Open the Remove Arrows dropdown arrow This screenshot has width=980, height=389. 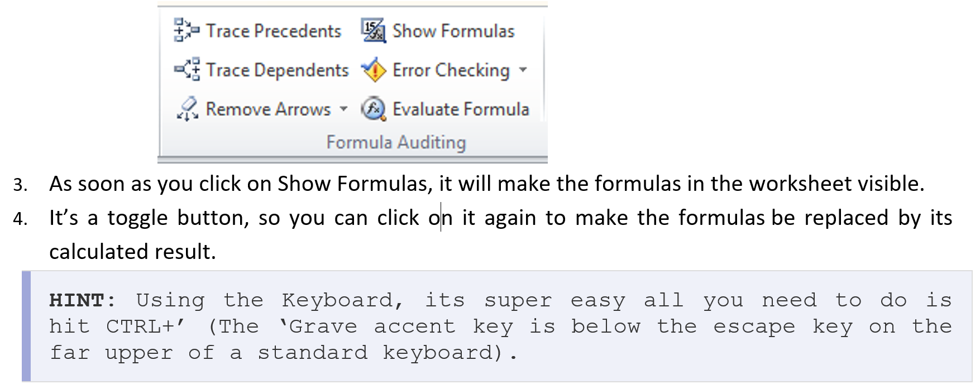(343, 109)
